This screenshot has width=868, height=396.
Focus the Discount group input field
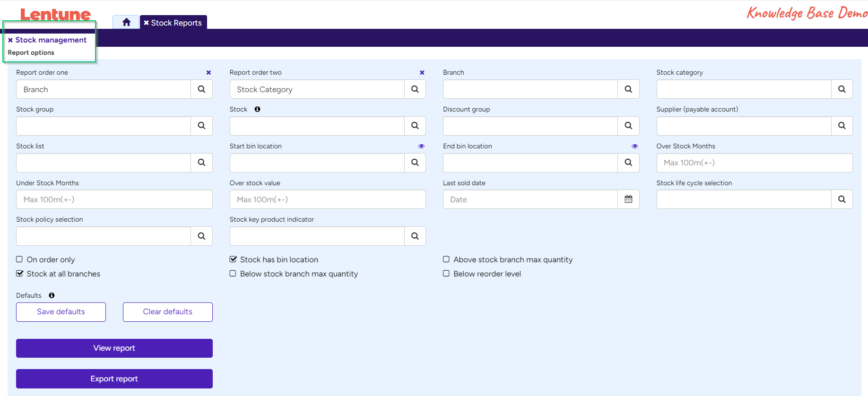530,126
